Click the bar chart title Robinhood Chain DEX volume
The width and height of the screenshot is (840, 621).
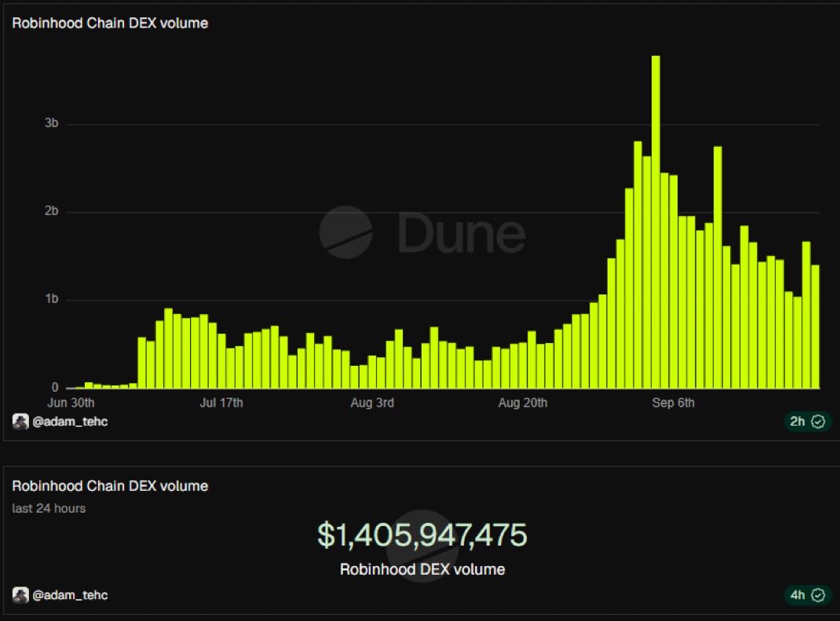(x=110, y=23)
